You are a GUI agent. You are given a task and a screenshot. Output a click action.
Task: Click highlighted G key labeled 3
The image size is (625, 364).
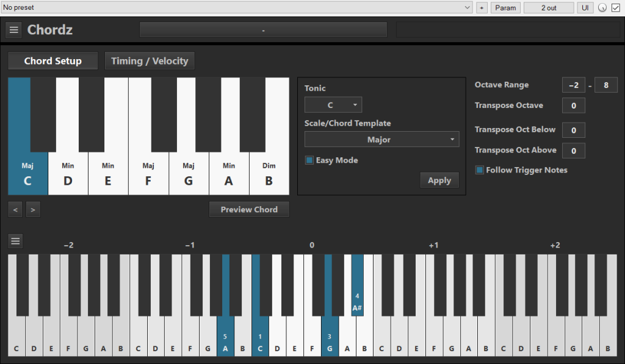point(330,337)
